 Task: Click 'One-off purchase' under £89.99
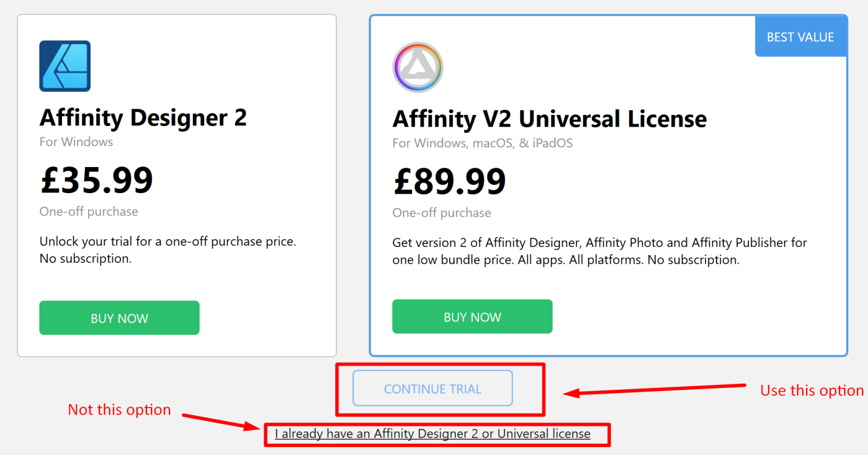point(442,213)
